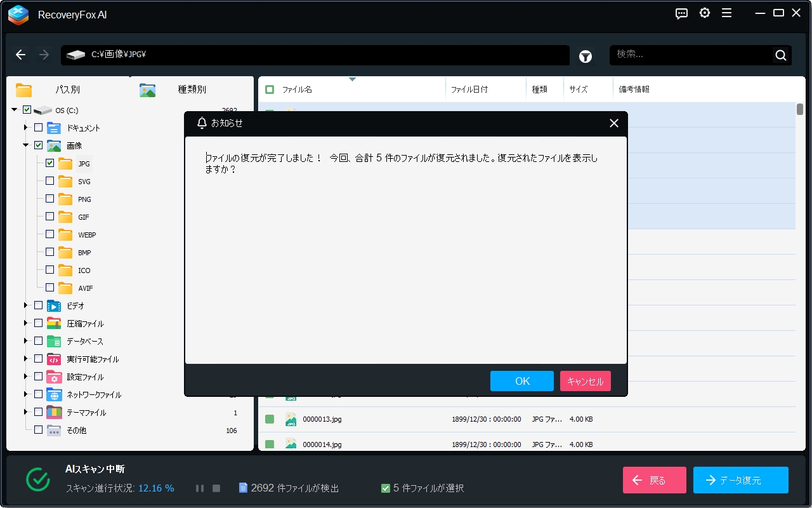Click the scan progress percentage indicator
Screen dimensions: 812x508
coord(156,488)
